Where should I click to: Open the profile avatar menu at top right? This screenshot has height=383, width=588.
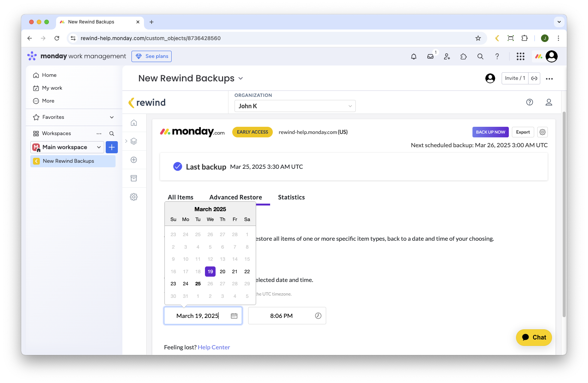pyautogui.click(x=552, y=56)
